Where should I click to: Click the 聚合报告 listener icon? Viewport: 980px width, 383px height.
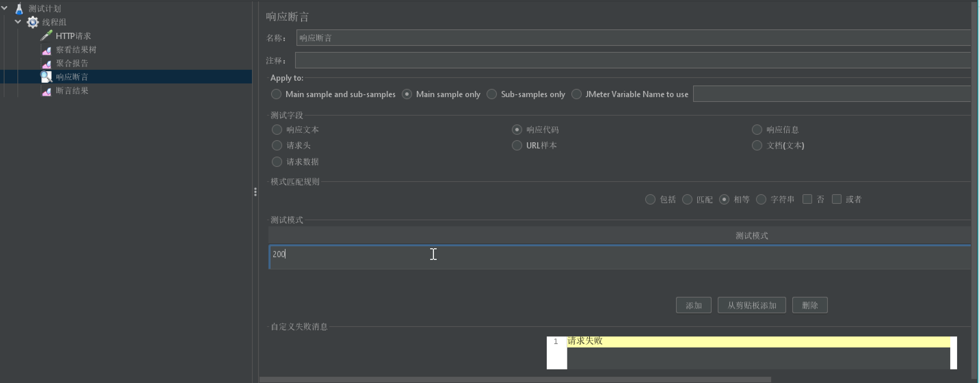pos(46,64)
